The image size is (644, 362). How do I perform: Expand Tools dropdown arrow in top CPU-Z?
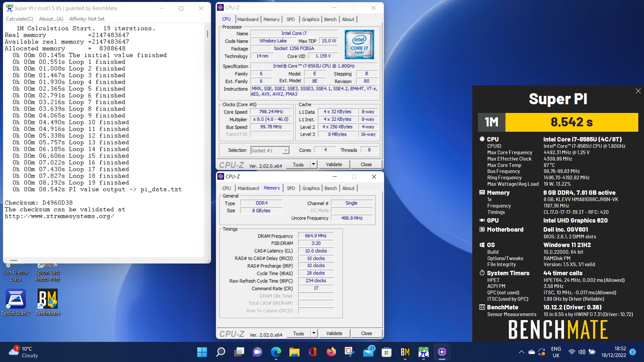(313, 164)
